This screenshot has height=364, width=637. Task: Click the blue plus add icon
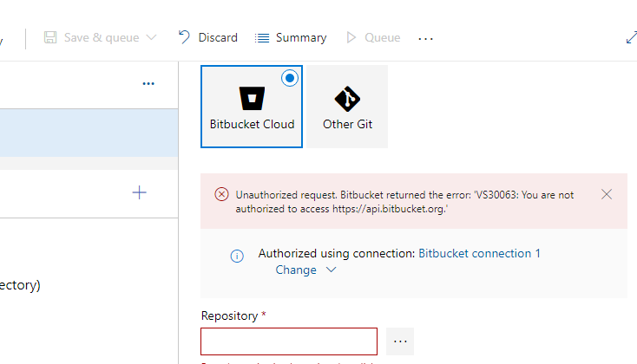[x=140, y=192]
